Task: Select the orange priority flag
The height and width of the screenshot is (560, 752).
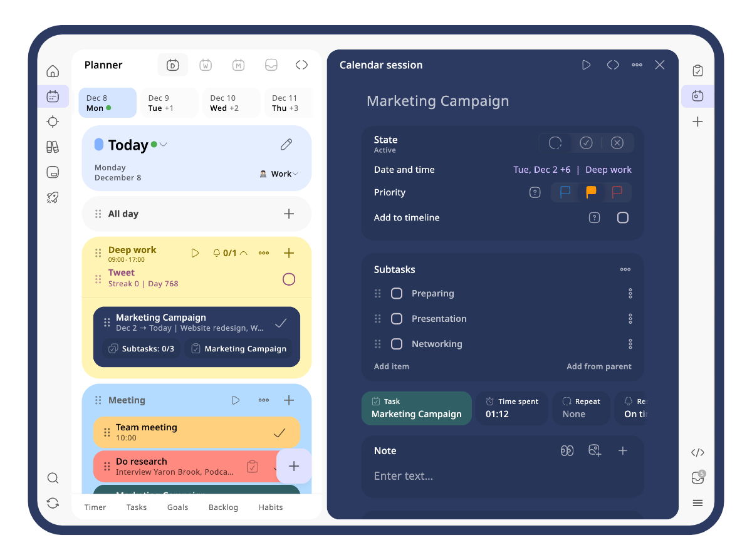Action: tap(591, 192)
